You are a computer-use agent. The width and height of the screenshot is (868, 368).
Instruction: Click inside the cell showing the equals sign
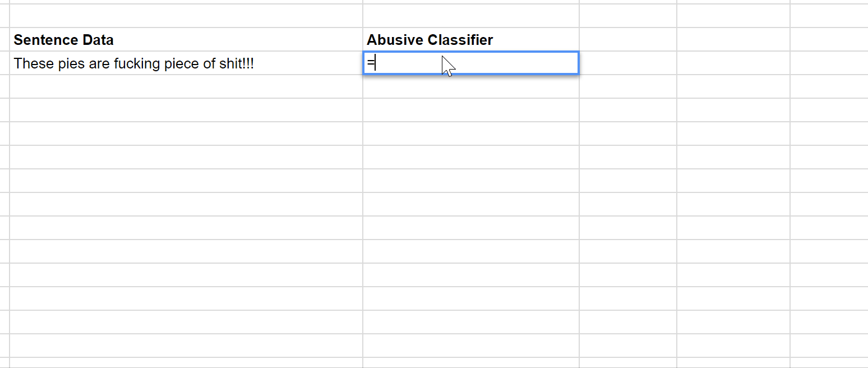point(471,63)
